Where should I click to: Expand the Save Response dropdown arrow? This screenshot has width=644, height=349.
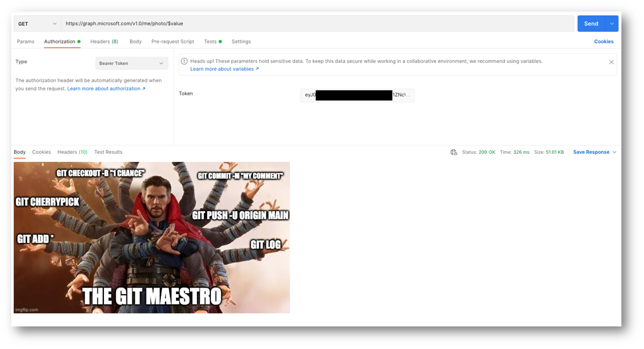[x=614, y=152]
